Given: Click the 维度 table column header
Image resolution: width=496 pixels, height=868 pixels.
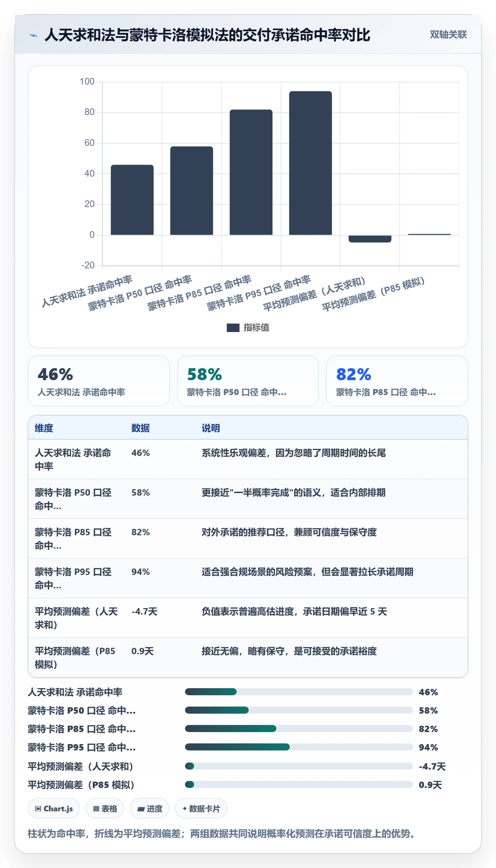Looking at the screenshot, I should coord(44,428).
